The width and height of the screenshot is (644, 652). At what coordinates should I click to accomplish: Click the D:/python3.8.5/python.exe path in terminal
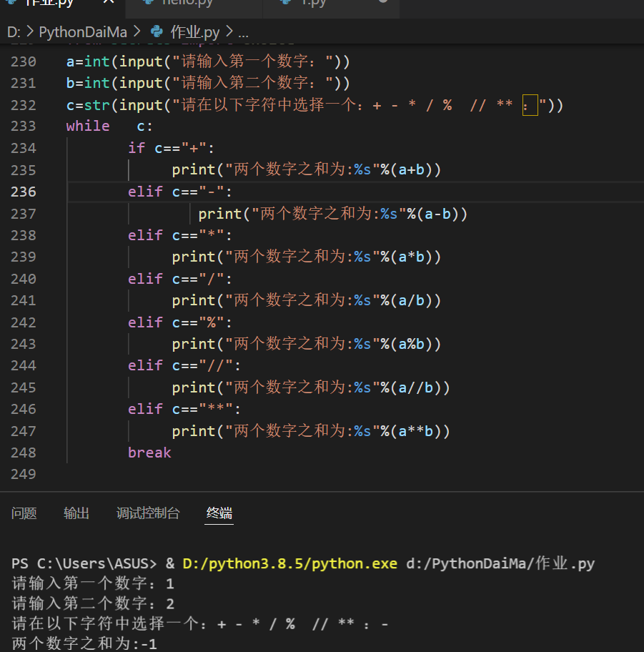pyautogui.click(x=289, y=563)
